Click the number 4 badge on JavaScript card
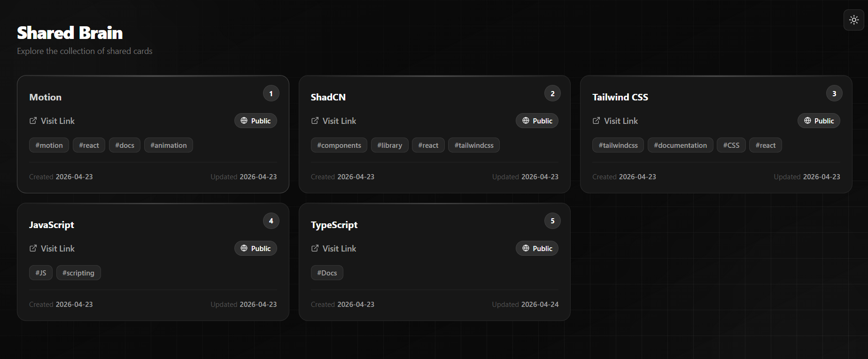This screenshot has width=868, height=359. (x=271, y=221)
